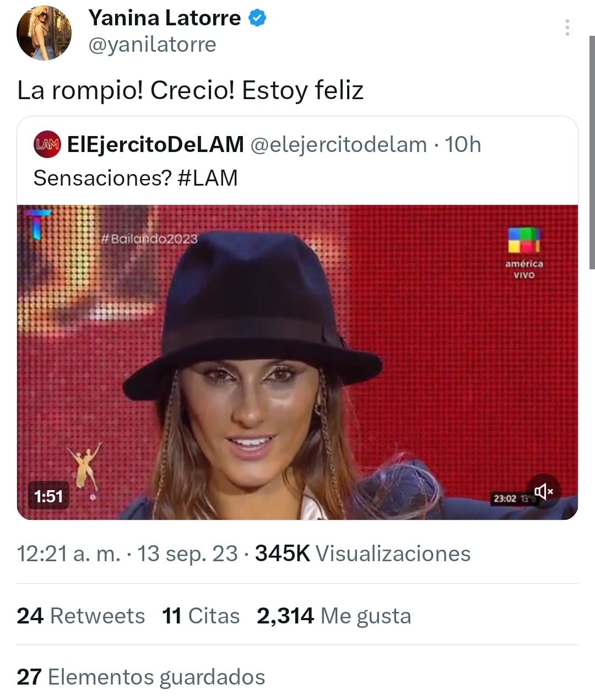
Task: Click the #LAM hashtag
Action: 208,178
